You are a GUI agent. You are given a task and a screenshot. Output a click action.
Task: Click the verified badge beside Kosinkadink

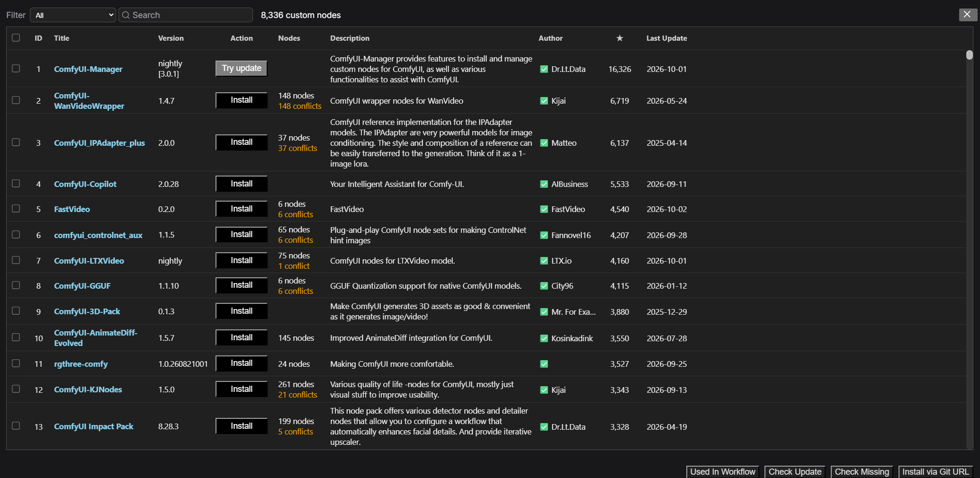pyautogui.click(x=544, y=338)
